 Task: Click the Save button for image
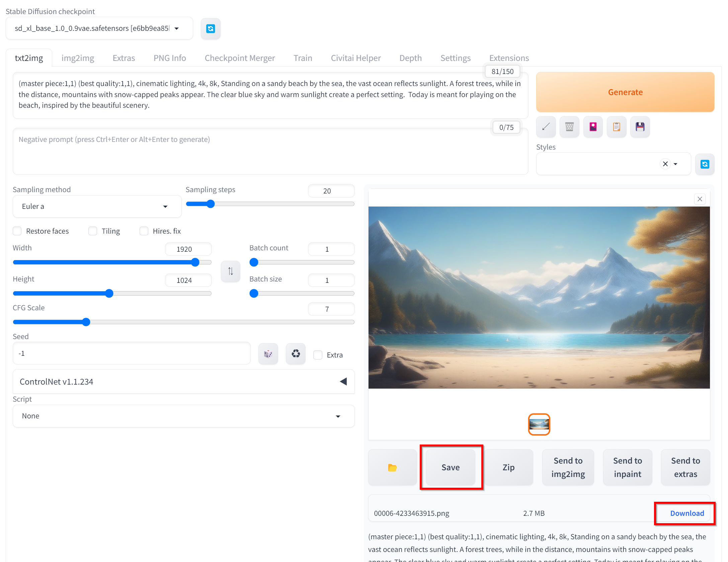[451, 466]
